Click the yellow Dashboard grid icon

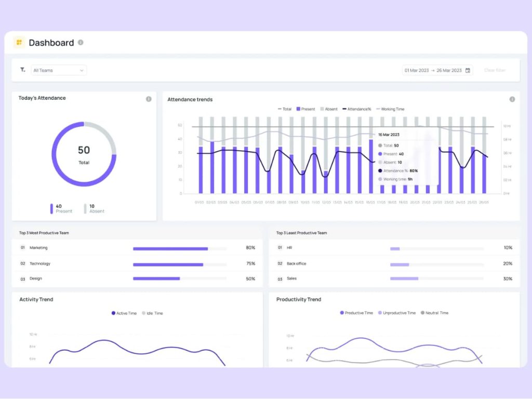click(x=19, y=43)
